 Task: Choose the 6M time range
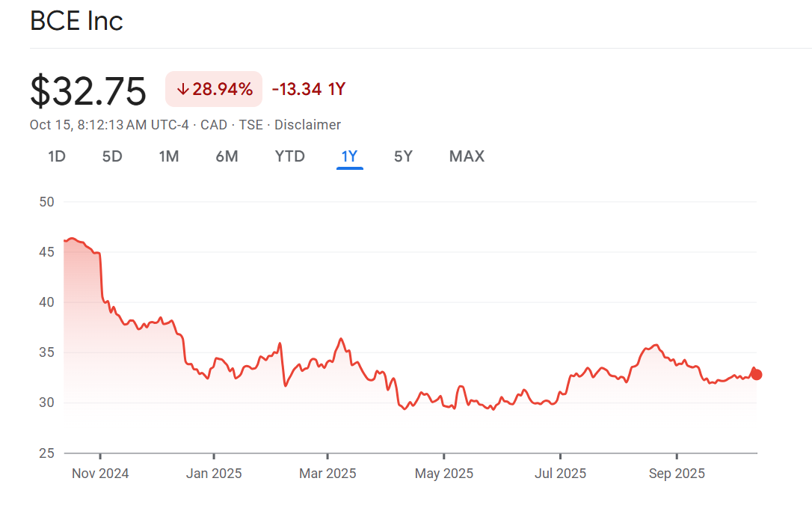click(x=227, y=156)
